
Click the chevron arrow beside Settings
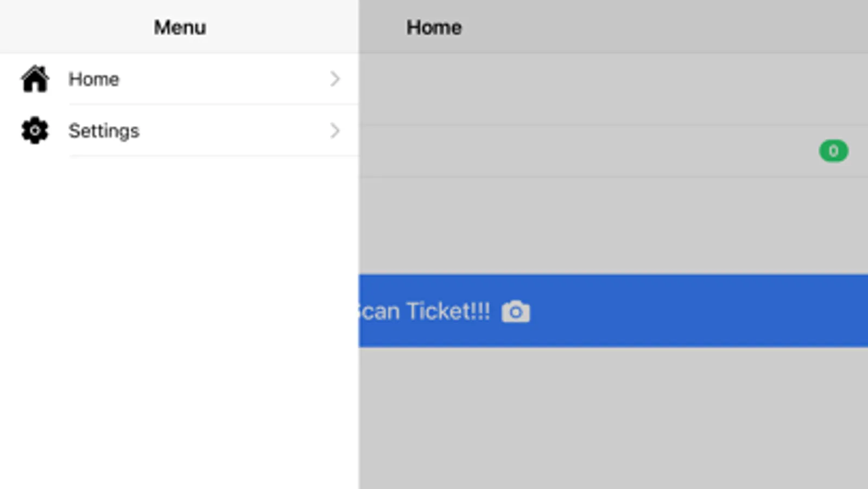pos(335,130)
